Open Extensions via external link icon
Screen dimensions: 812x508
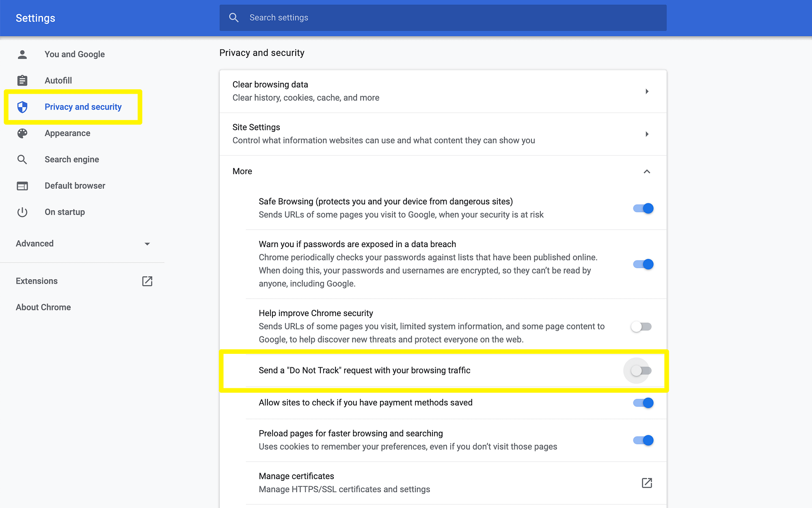click(x=147, y=281)
